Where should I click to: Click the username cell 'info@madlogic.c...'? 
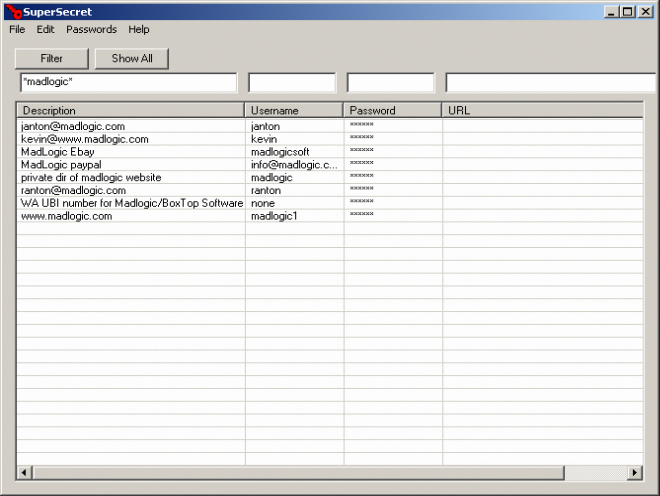tap(294, 165)
